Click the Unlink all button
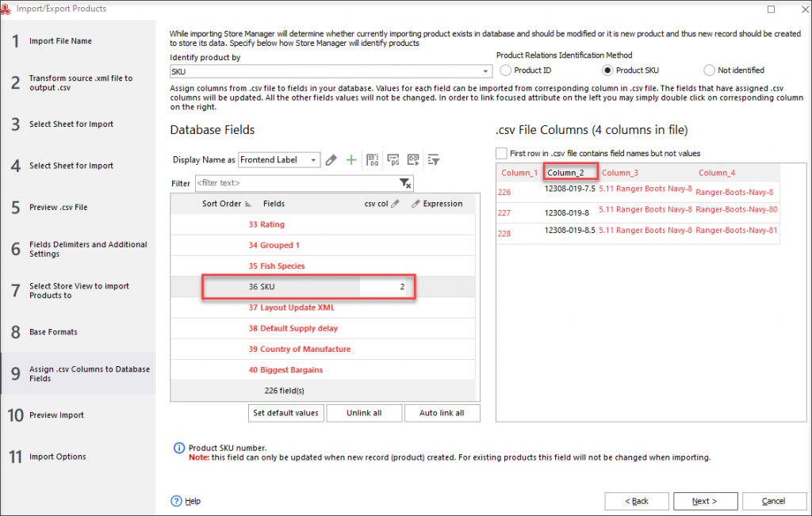812x516 pixels. pos(362,413)
